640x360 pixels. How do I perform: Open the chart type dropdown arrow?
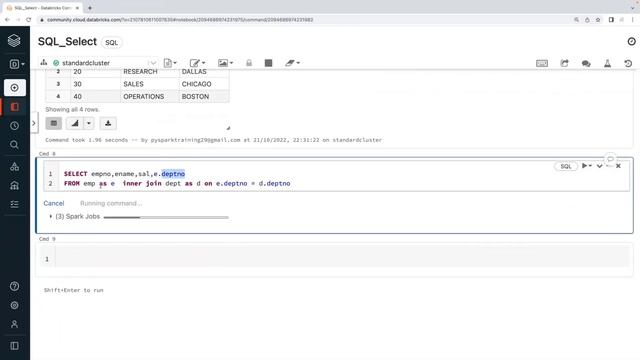pos(89,123)
